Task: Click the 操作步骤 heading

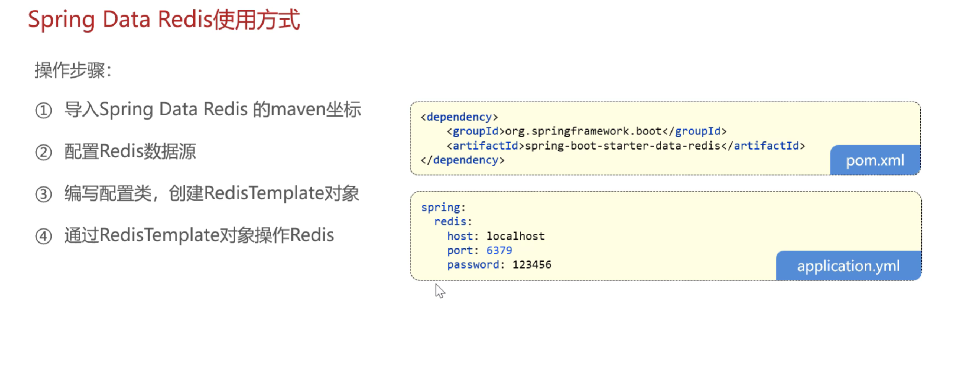Action: tap(72, 71)
